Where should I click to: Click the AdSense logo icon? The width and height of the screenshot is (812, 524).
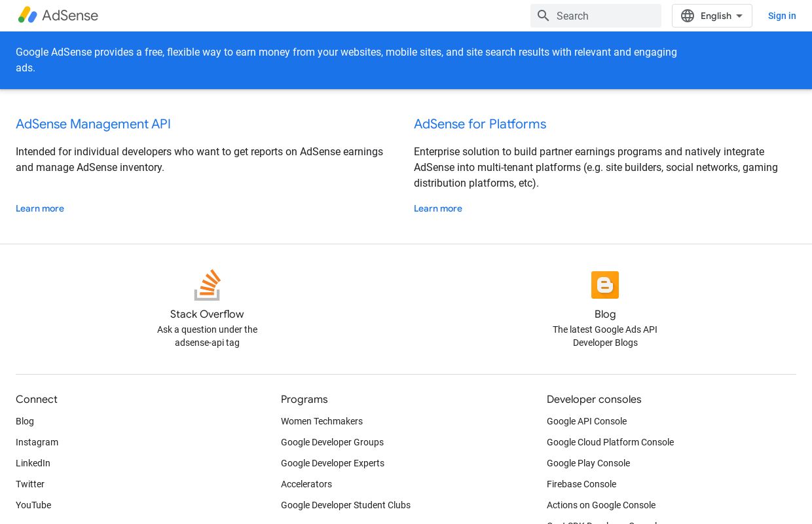pos(28,15)
